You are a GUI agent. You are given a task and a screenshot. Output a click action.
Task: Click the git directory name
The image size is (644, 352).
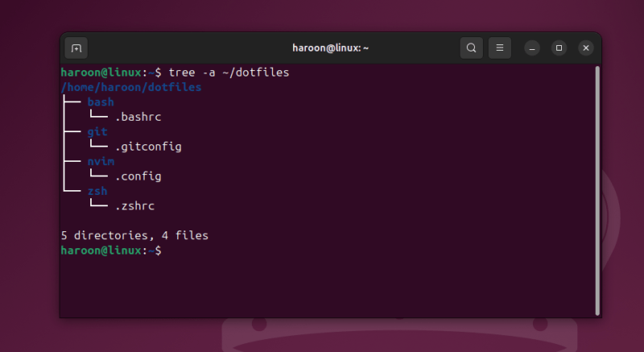(x=97, y=132)
